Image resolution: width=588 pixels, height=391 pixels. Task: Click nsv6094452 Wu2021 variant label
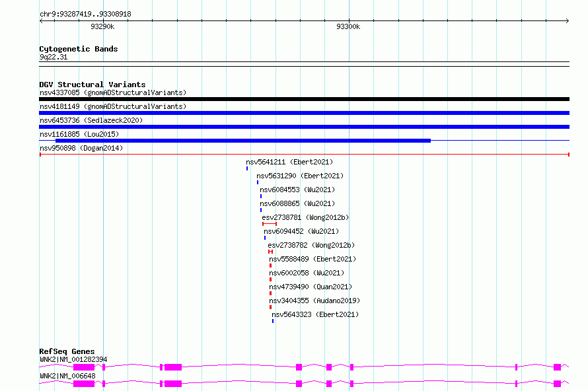pyautogui.click(x=301, y=231)
